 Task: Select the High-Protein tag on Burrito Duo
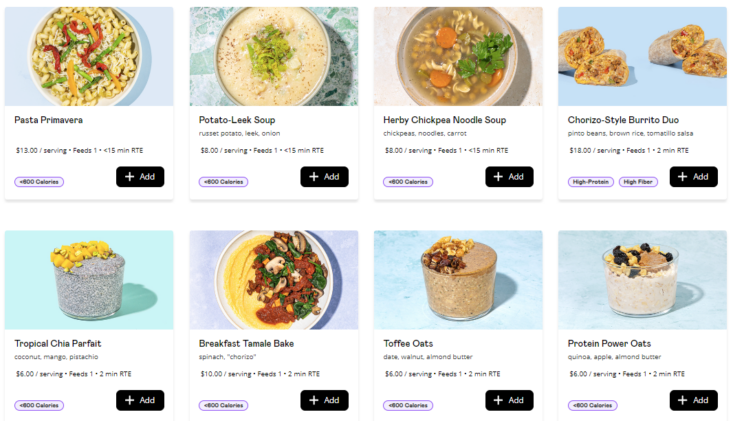(x=590, y=182)
